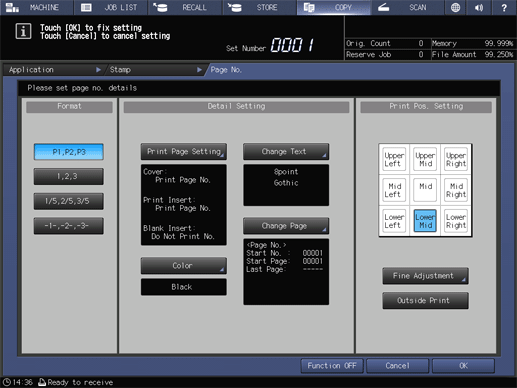Open the globe language icon
Screen dimensions: 517x388
[455, 7]
